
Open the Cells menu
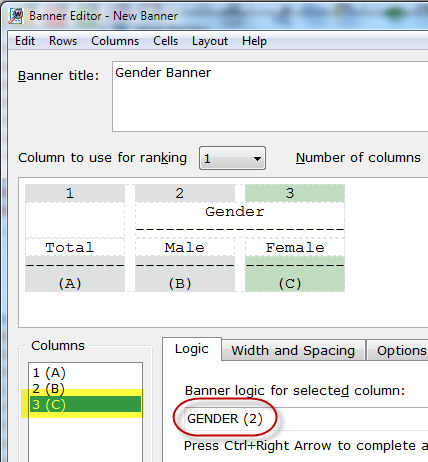pyautogui.click(x=165, y=41)
